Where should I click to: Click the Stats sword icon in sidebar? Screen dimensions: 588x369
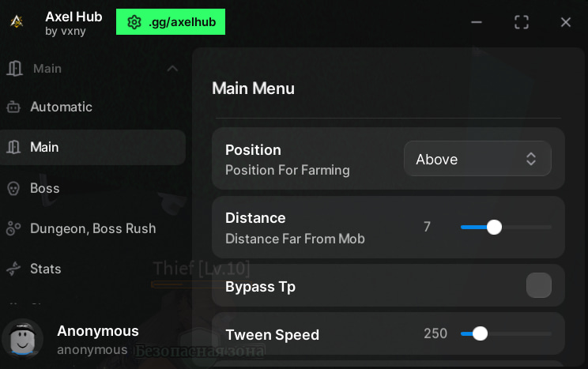13,269
